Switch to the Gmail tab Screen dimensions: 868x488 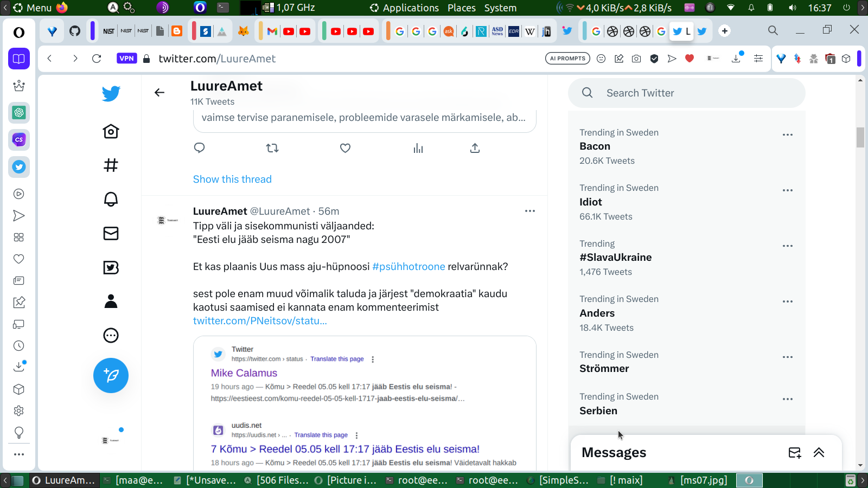click(272, 31)
